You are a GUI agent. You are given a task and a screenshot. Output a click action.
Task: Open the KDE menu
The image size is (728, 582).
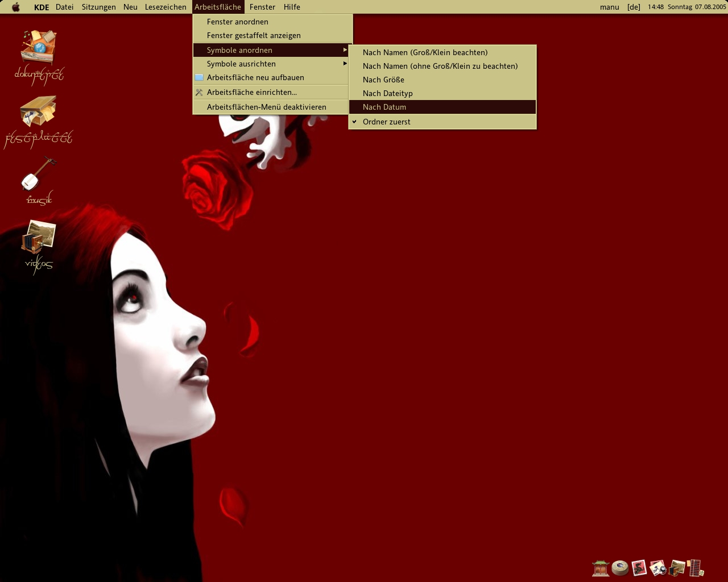point(42,7)
